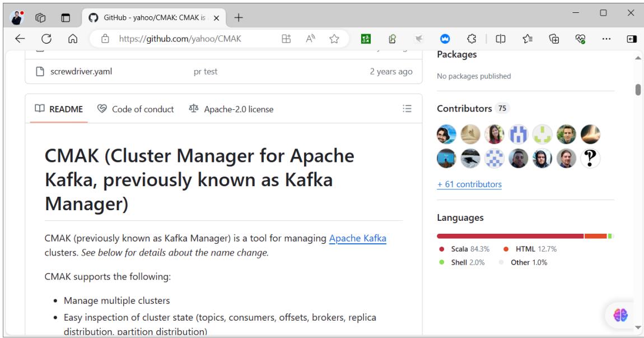
Task: Add page to favorites star icon
Action: pos(334,39)
